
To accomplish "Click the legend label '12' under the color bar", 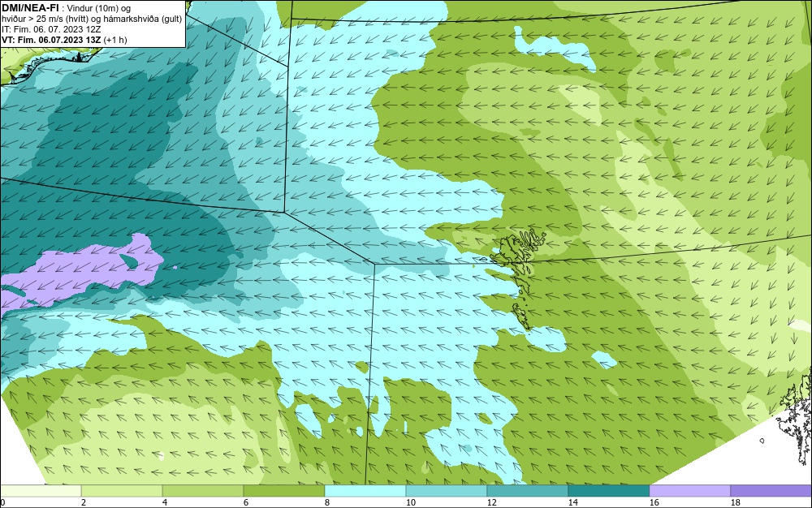I will [x=491, y=502].
